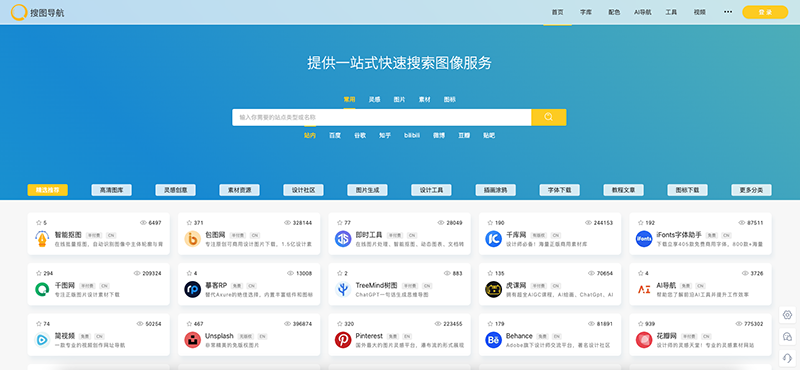This screenshot has height=370, width=800.
Task: Expand the three-dot more menu in header
Action: pos(728,12)
